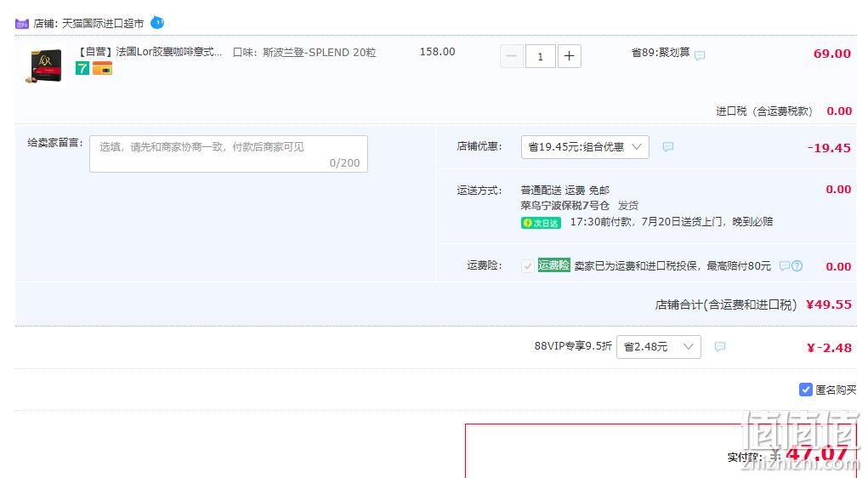Click the green 次日达 badge
This screenshot has width=868, height=478.
(x=541, y=223)
